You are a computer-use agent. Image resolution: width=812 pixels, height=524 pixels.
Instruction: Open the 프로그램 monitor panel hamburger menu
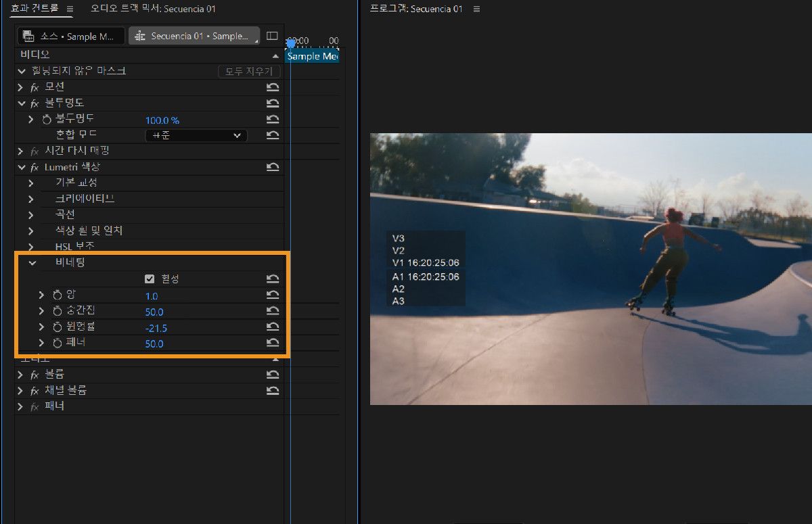[476, 9]
